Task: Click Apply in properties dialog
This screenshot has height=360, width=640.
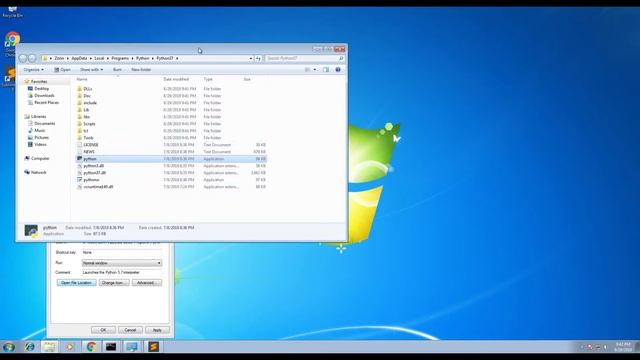Action: click(x=157, y=330)
